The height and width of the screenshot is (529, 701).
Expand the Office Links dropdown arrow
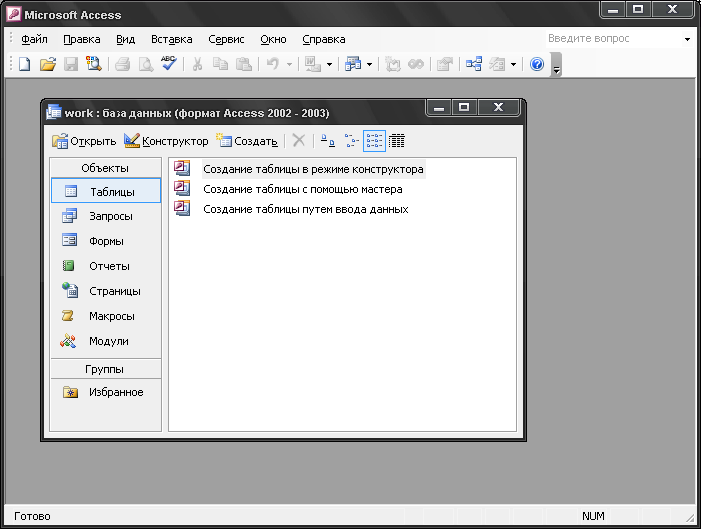tap(329, 65)
